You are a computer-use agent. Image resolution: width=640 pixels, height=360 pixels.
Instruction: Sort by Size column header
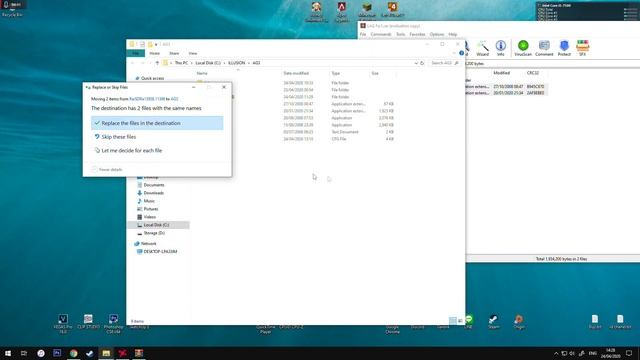[x=375, y=73]
